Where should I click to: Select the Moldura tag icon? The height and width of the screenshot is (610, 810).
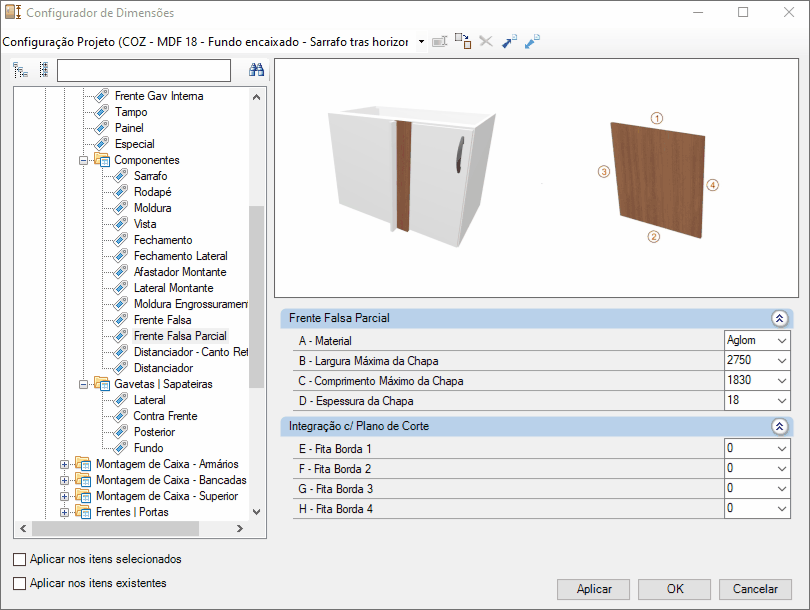(120, 208)
